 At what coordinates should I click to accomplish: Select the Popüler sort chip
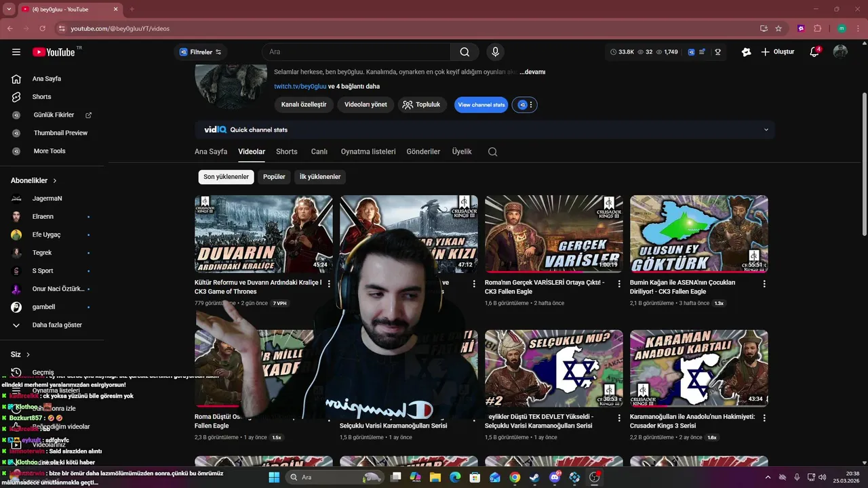coord(274,177)
